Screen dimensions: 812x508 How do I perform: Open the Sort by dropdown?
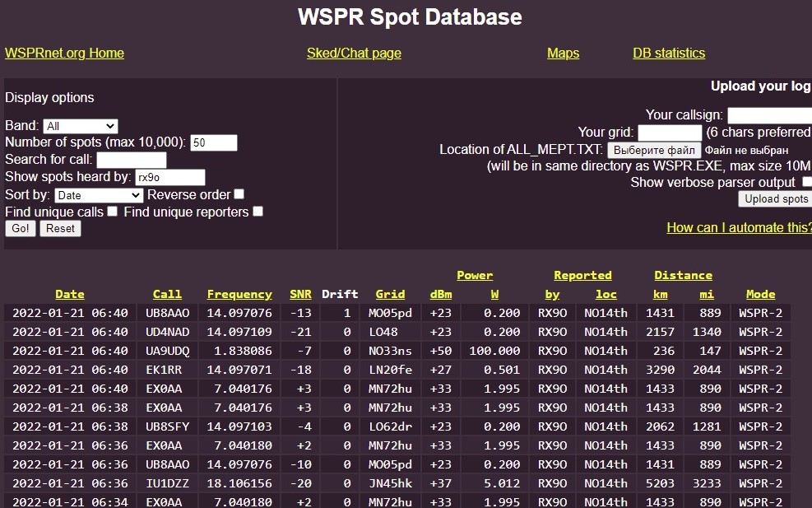[99, 195]
